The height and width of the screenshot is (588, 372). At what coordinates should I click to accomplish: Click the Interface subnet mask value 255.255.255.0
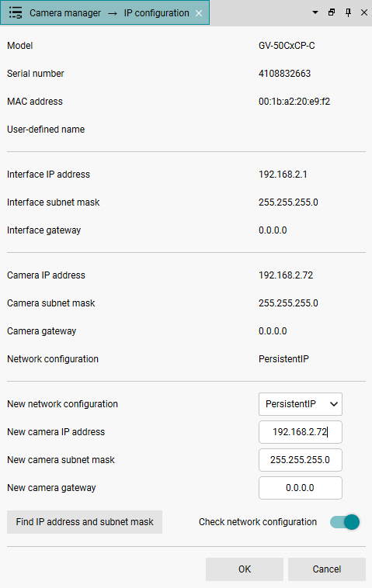coord(288,202)
